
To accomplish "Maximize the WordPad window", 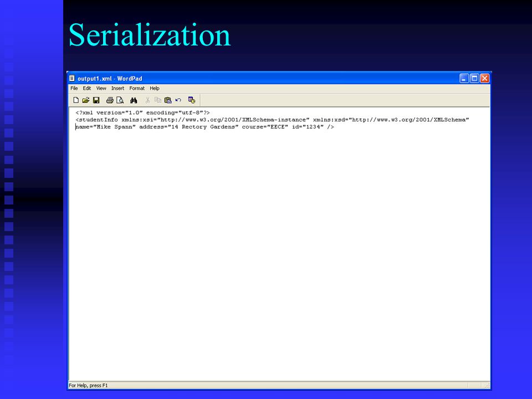I will (x=474, y=78).
